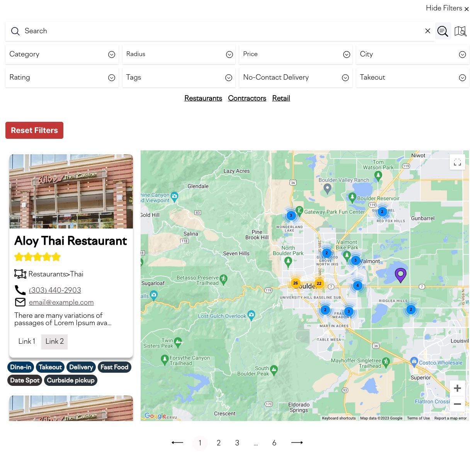Viewport: 476px width, 457px height.
Task: Switch to map search view icon
Action: click(x=461, y=31)
